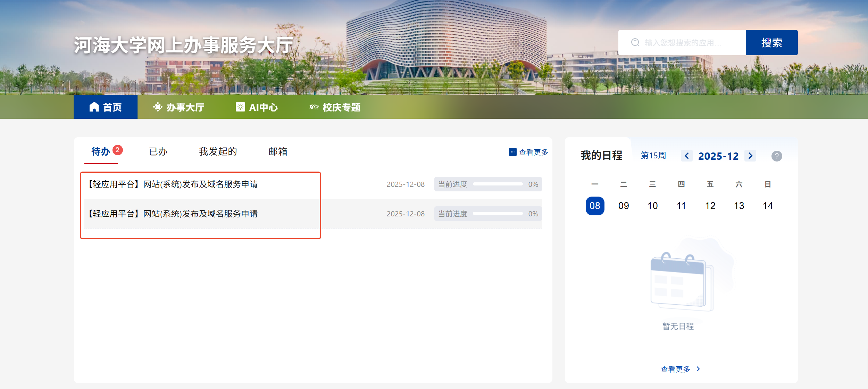Click the AI中心 lightbulb icon

pyautogui.click(x=240, y=107)
